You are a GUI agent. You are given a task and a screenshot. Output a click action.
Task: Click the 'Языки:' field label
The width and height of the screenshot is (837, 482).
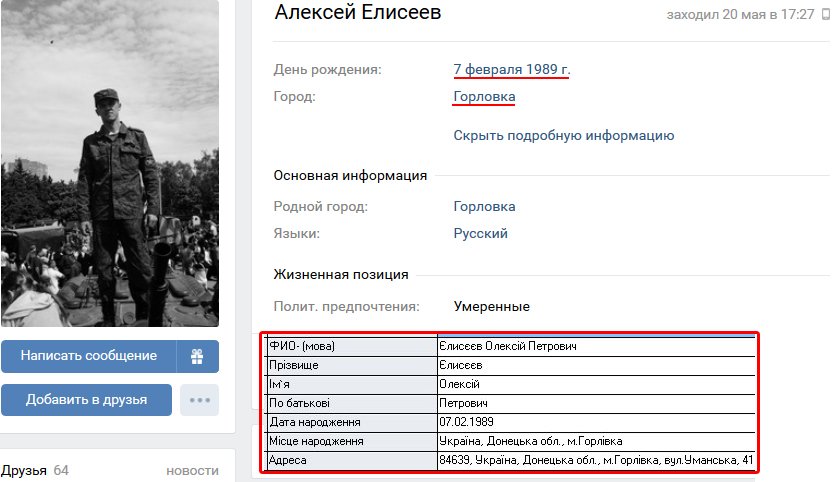coord(296,234)
